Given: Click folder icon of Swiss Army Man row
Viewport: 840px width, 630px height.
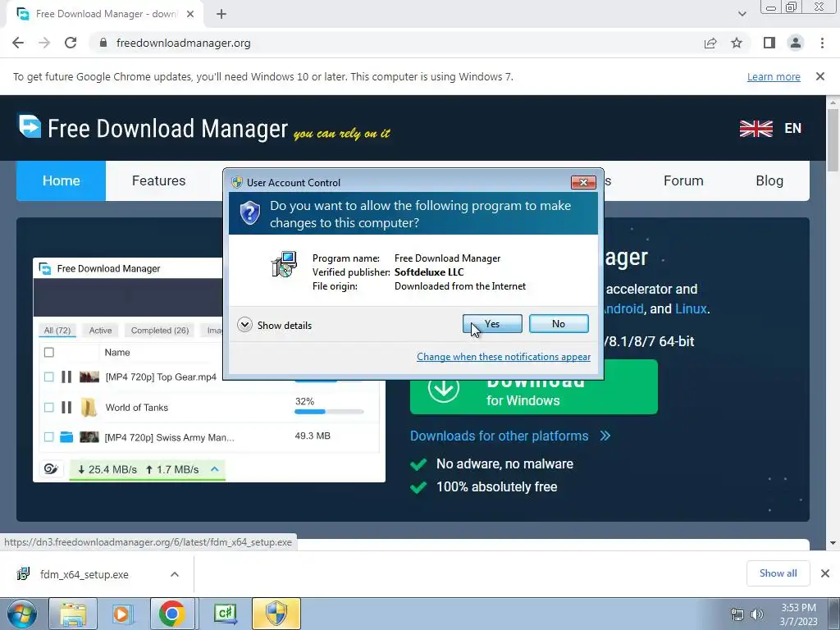Looking at the screenshot, I should [66, 436].
